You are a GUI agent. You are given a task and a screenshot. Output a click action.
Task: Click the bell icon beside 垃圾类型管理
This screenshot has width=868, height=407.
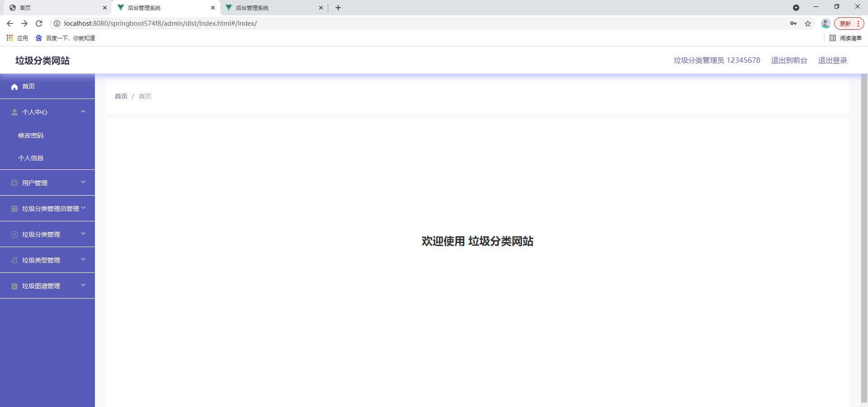coord(14,260)
